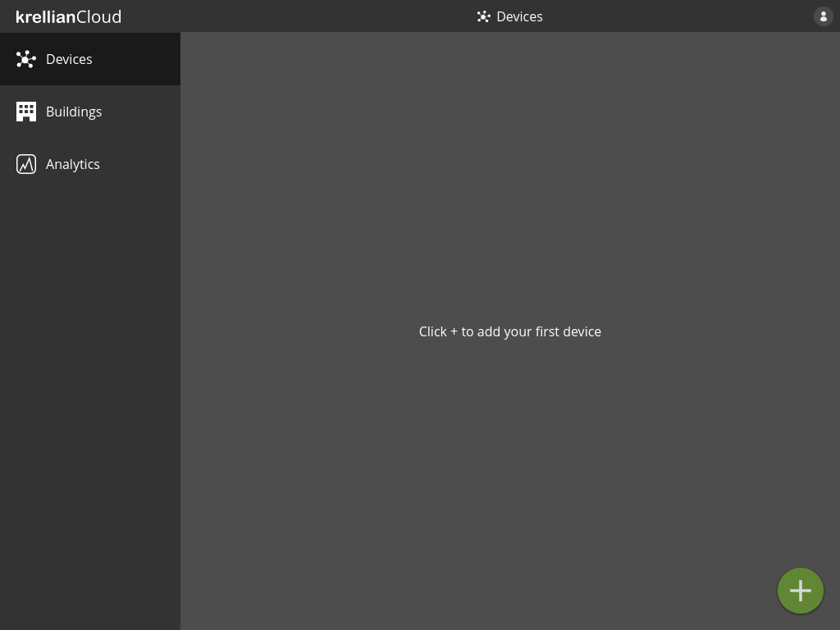The width and height of the screenshot is (840, 630).
Task: Click the Buildings grid icon
Action: pyautogui.click(x=26, y=112)
